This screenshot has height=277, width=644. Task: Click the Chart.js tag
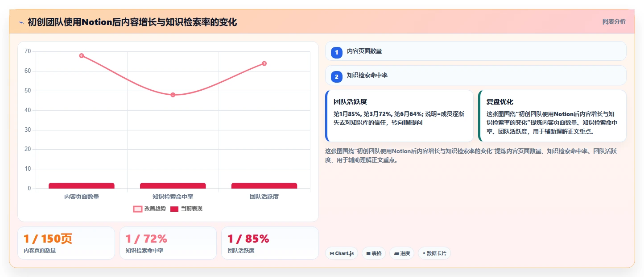click(342, 253)
